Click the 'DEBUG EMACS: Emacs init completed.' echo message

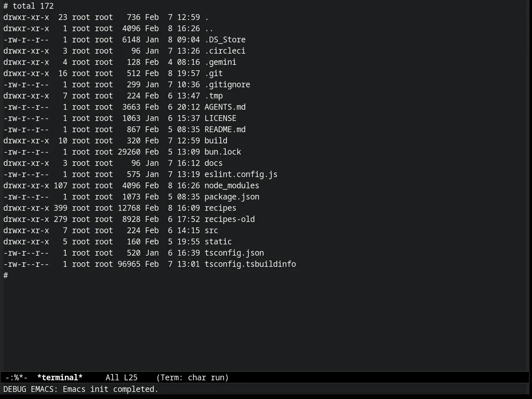pos(81,389)
